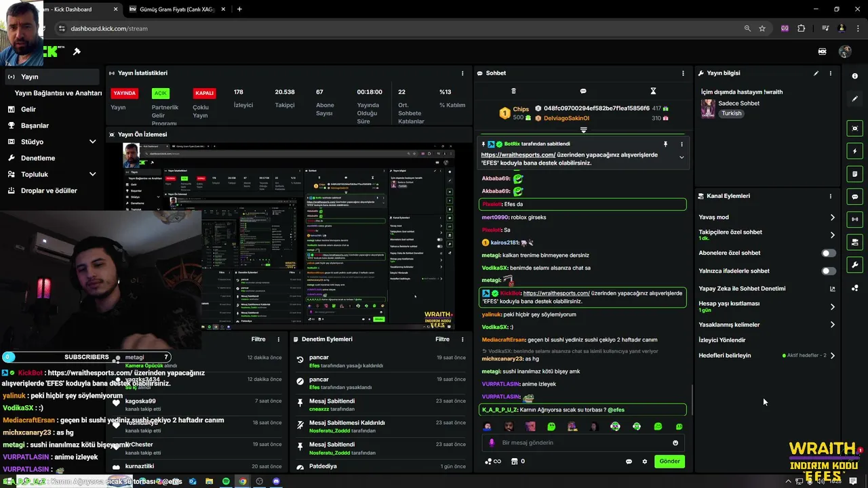Open a new browser tab
The image size is (868, 488).
coord(239,9)
